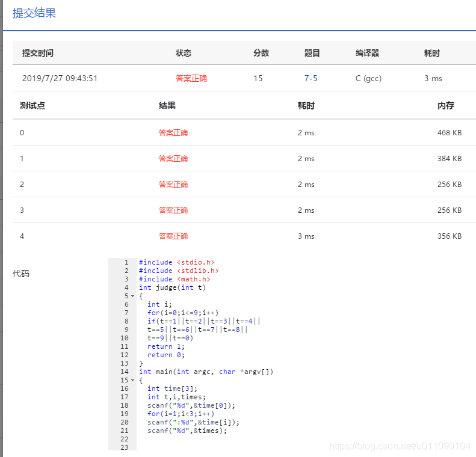Click line number 22 in the code gutter
The width and height of the screenshot is (476, 457).
pos(125,439)
